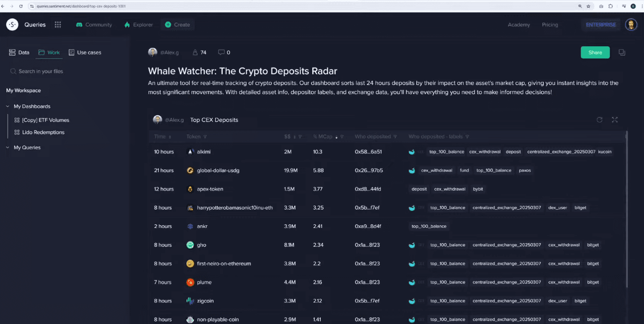644x324 pixels.
Task: Bookmark this page with the star icon
Action: [588, 6]
